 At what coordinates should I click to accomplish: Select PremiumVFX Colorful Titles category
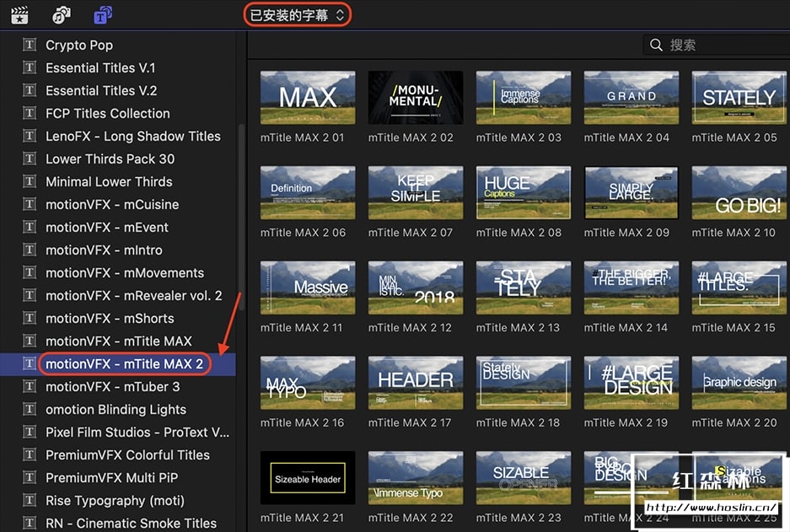point(127,455)
